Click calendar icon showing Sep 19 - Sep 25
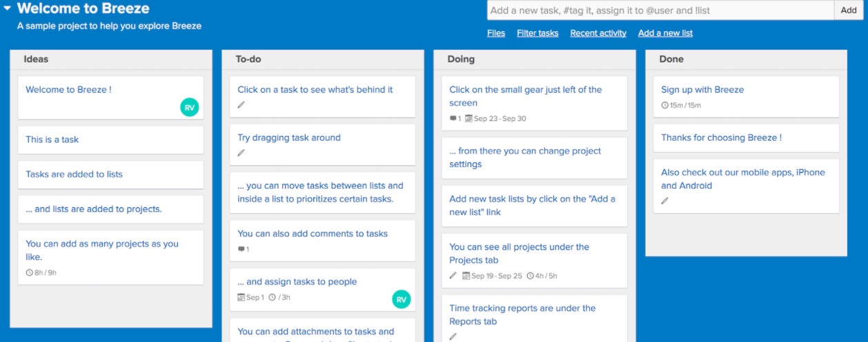Screen dimensions: 868x342 pos(466,276)
